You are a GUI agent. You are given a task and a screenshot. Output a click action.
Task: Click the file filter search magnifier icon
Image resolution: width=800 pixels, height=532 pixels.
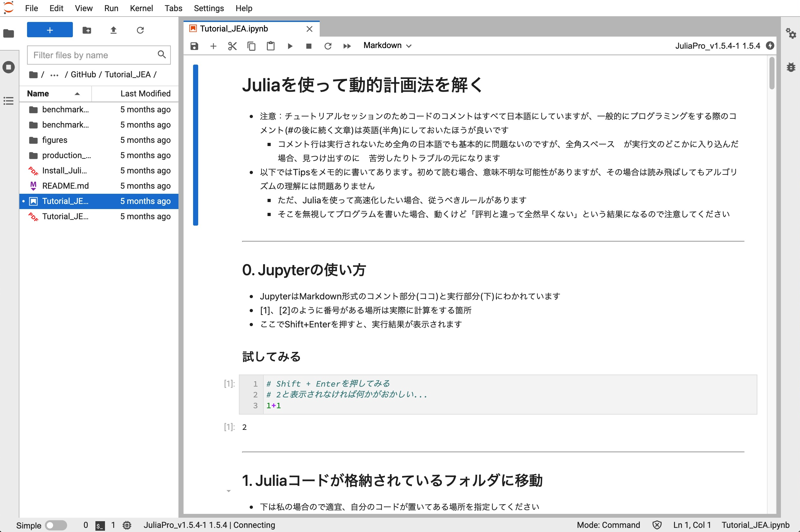[162, 55]
